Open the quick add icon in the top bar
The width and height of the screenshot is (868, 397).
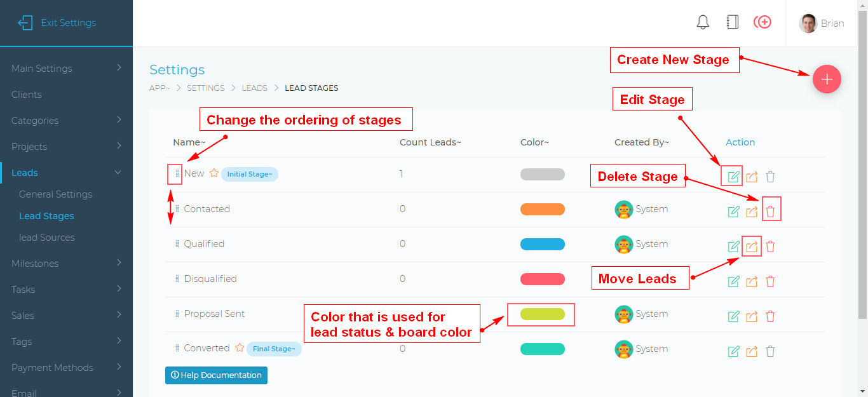pyautogui.click(x=762, y=21)
